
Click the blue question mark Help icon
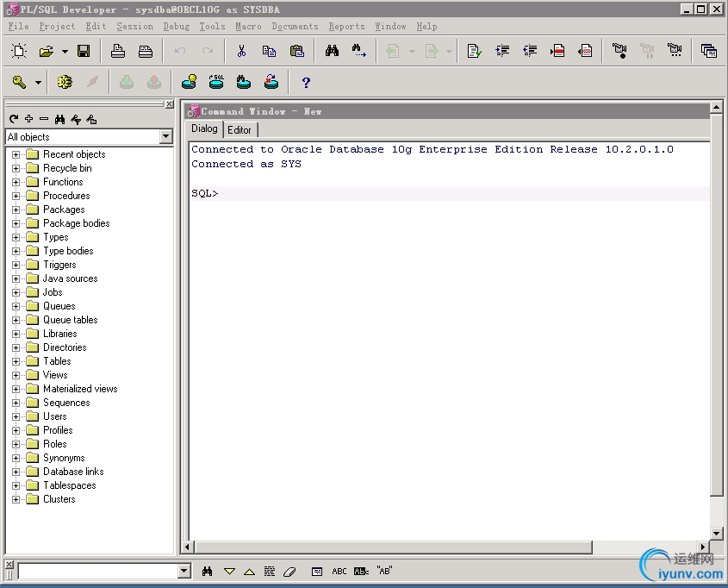pos(306,83)
